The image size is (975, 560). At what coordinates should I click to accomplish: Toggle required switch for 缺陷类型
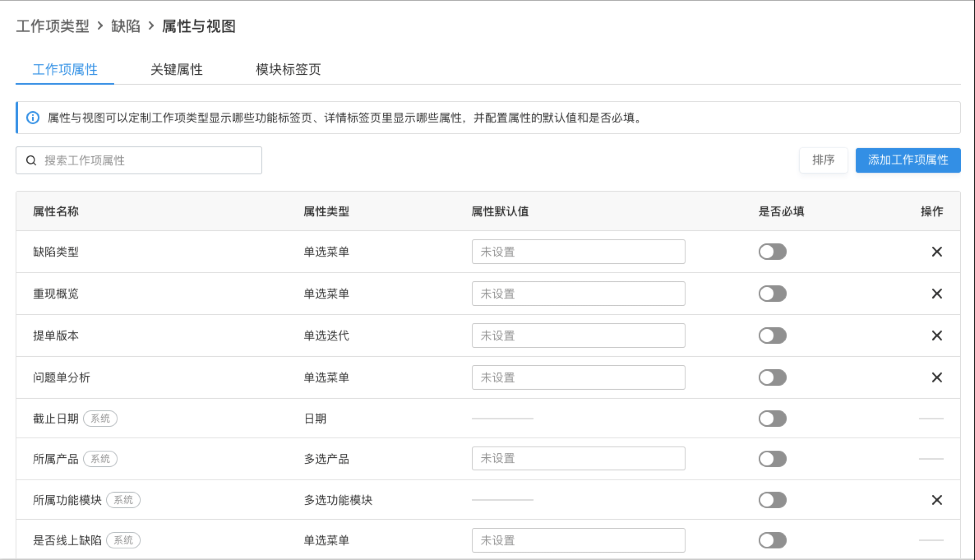click(772, 252)
